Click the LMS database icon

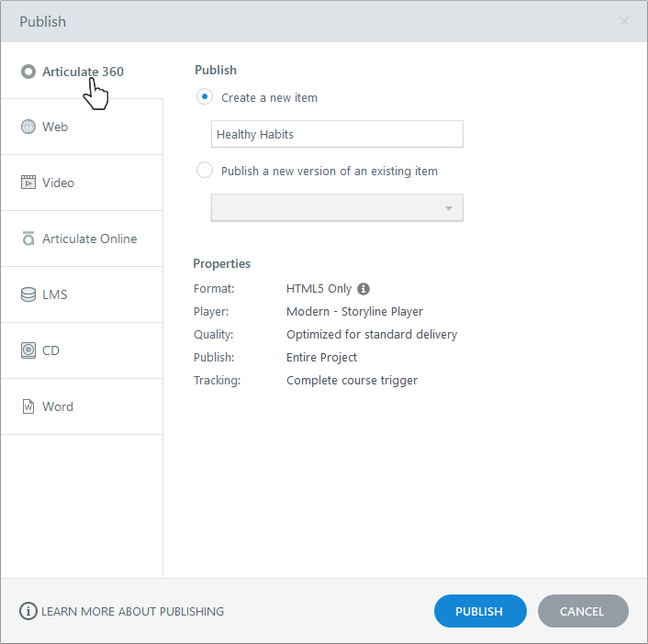[28, 294]
